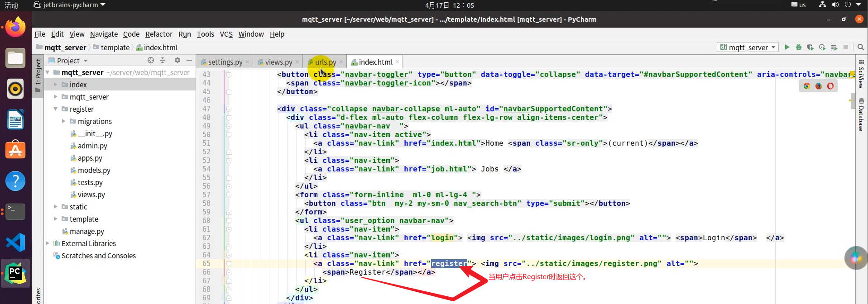Switch to PyCharm in the dock
The width and height of the screenshot is (868, 304).
pos(15,273)
